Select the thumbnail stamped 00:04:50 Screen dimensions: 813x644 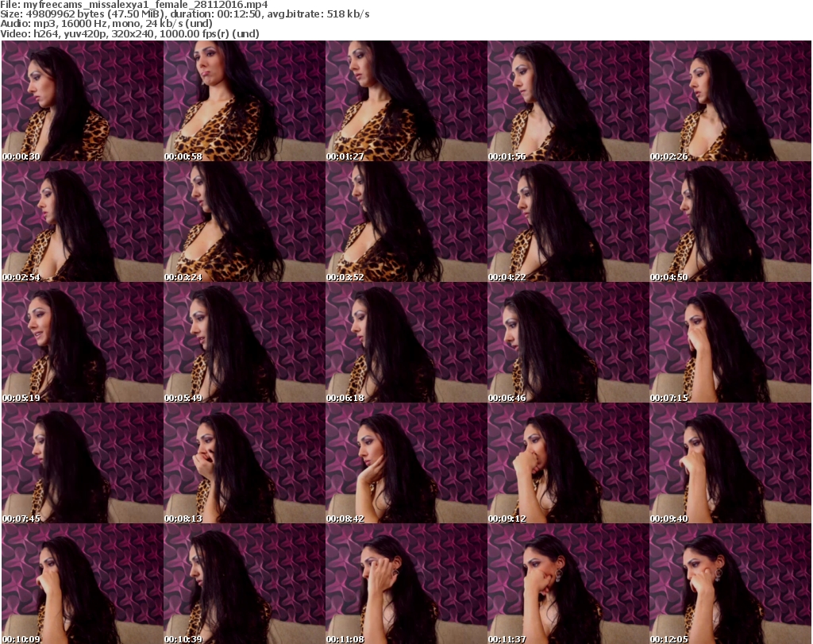pos(730,222)
